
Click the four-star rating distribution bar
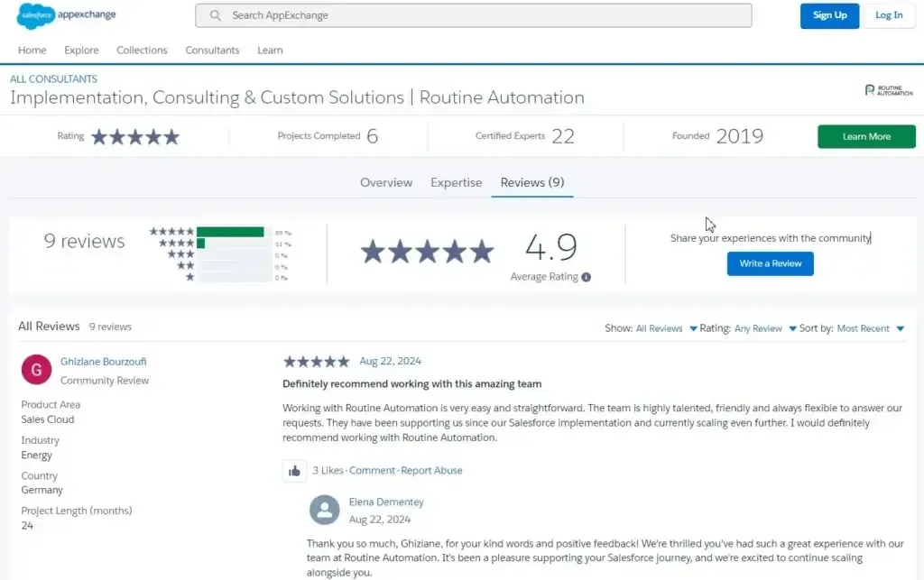coord(234,244)
